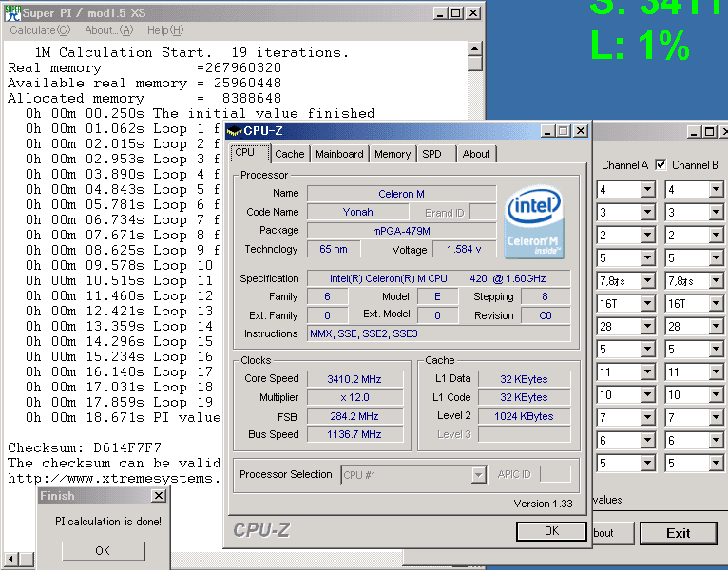Click the Stepping value 8

coord(546,296)
